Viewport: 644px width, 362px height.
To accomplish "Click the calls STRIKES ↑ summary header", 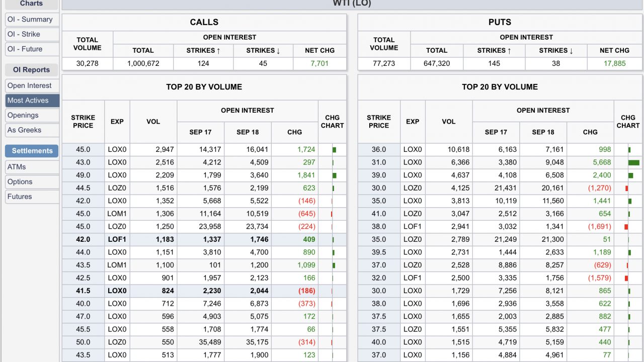I will (x=203, y=50).
